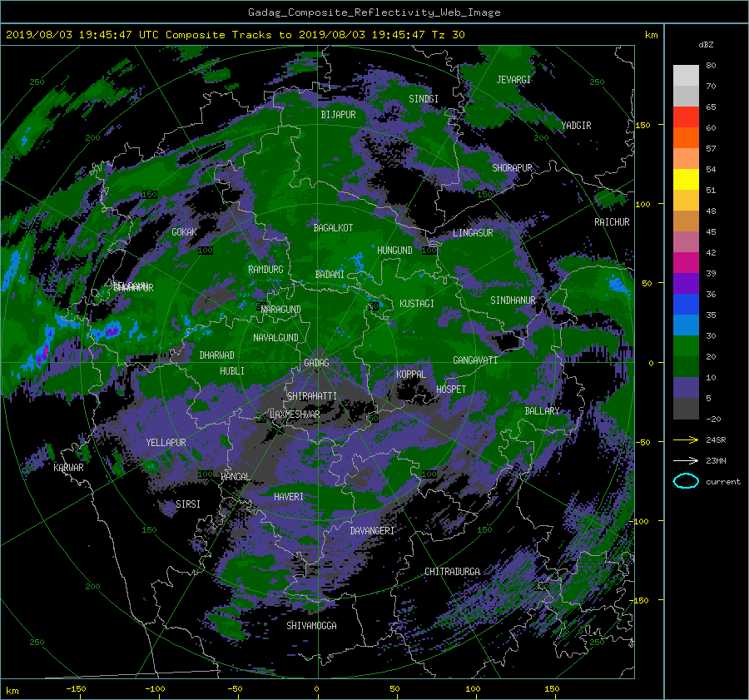
Task: Select the white 80 dBZ swatch
Action: pos(686,75)
